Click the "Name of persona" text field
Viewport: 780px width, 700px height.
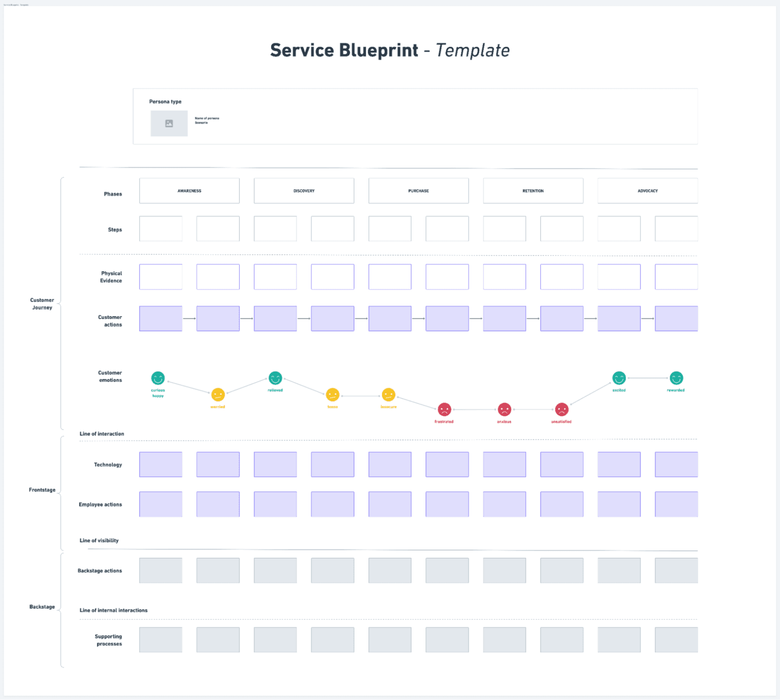pyautogui.click(x=207, y=118)
